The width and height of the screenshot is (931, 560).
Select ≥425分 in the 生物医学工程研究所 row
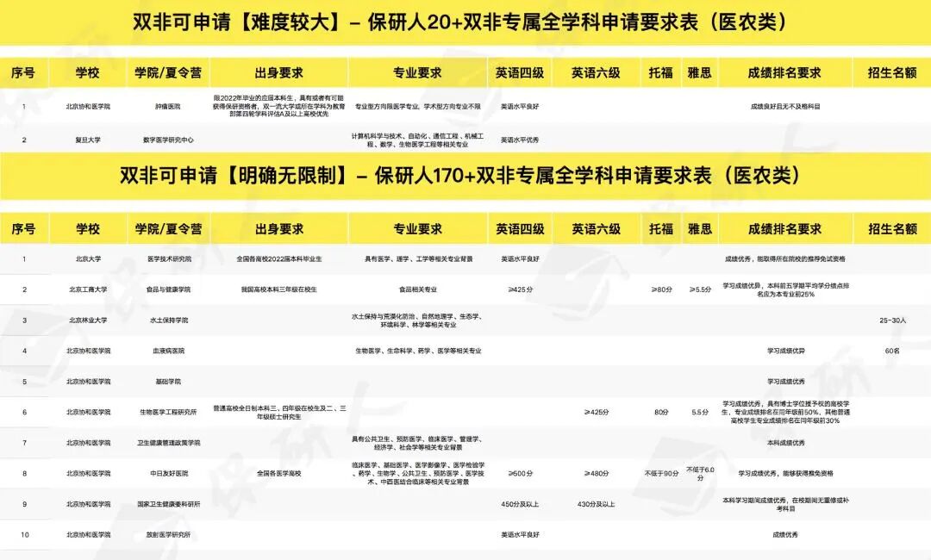(x=597, y=413)
